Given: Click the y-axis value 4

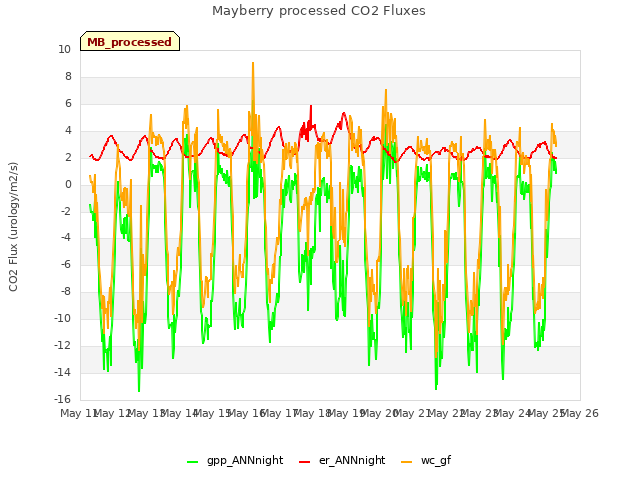Looking at the screenshot, I should [68, 131].
